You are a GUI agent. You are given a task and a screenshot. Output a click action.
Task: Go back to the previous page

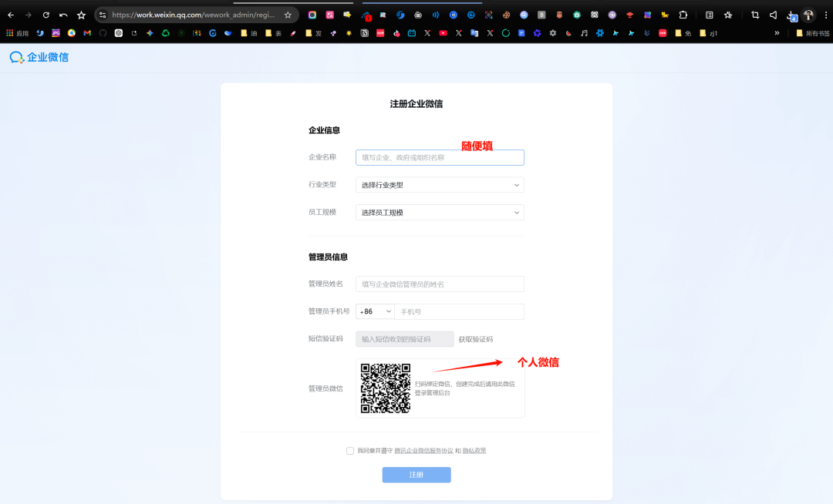[11, 15]
